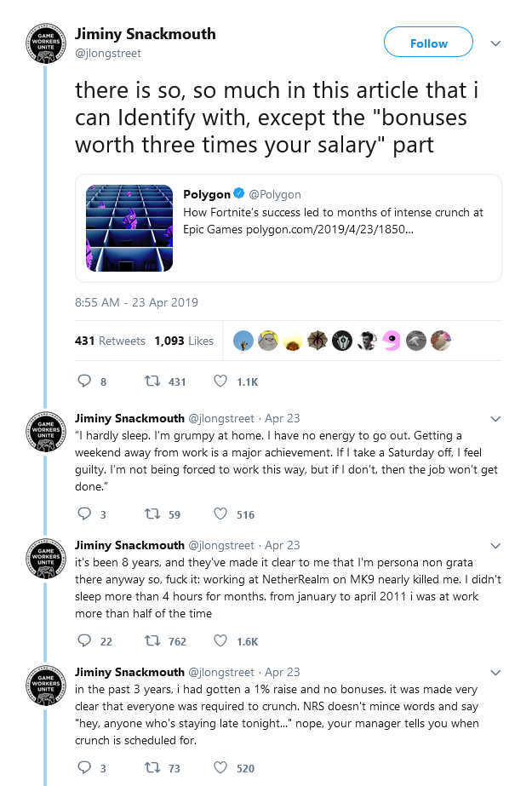The width and height of the screenshot is (532, 786).
Task: Expand options chevron on NetherRealm MK9 tweet
Action: click(x=495, y=545)
